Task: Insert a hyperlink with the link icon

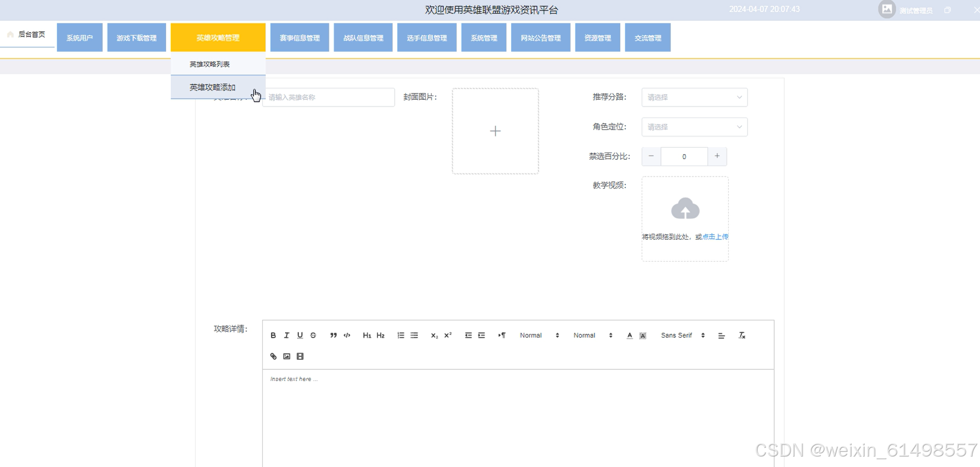Action: pyautogui.click(x=273, y=356)
